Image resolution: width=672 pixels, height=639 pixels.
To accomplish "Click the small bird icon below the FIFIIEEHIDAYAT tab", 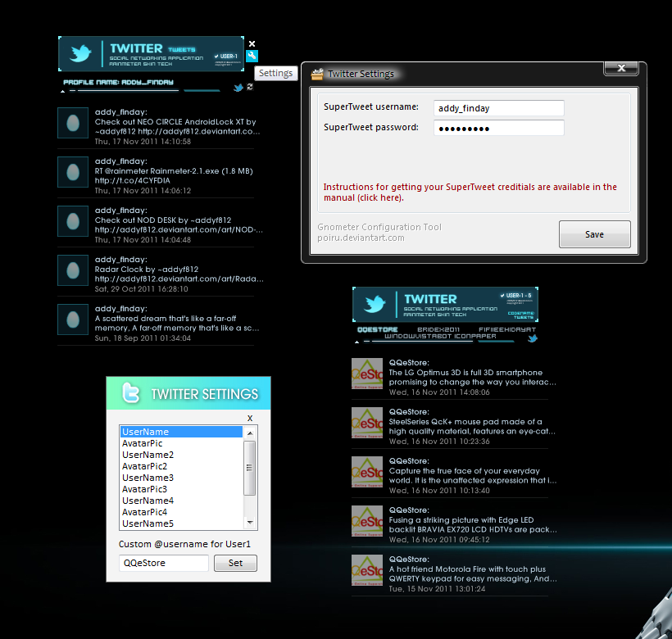I will (533, 338).
